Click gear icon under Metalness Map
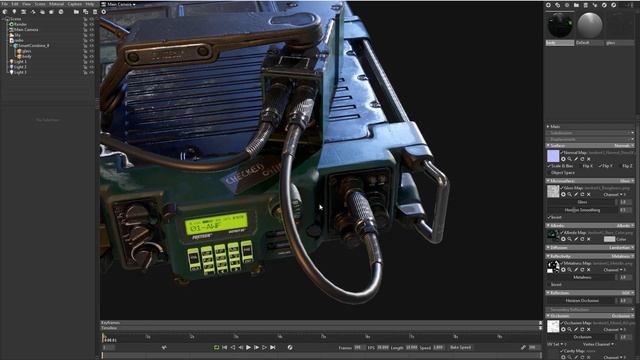The image size is (640, 360). tap(563, 270)
